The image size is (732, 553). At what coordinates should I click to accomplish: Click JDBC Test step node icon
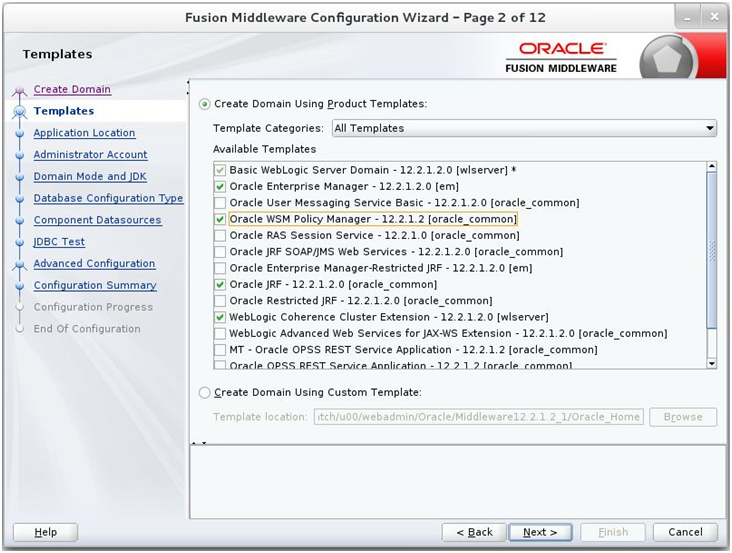tap(20, 243)
